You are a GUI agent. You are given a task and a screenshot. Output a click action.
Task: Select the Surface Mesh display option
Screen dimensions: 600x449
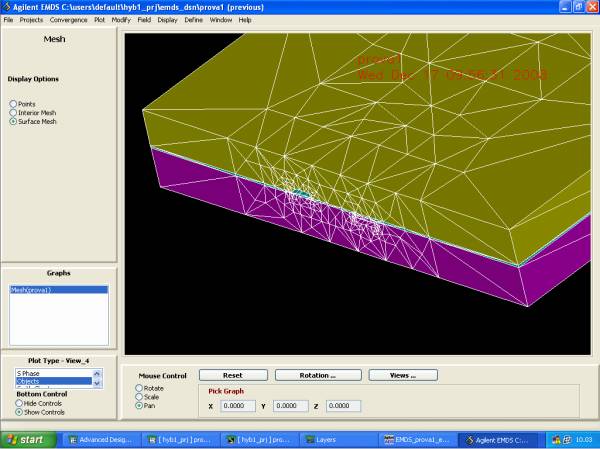[13, 121]
